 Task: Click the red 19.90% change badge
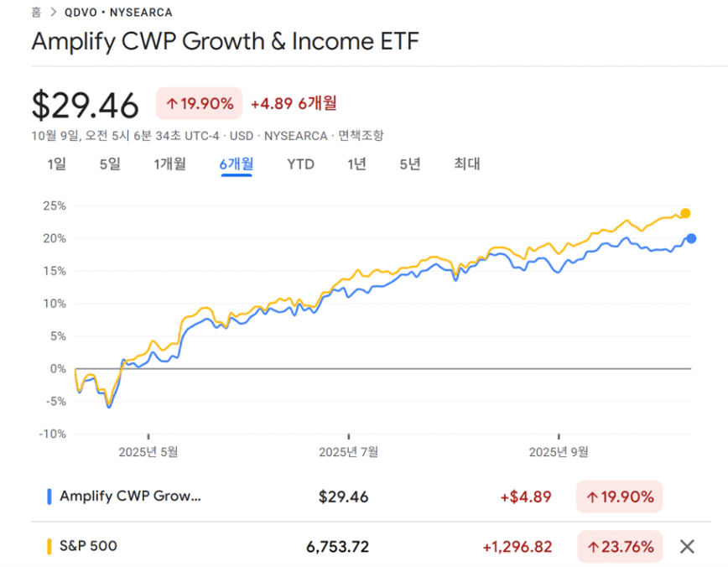click(199, 104)
